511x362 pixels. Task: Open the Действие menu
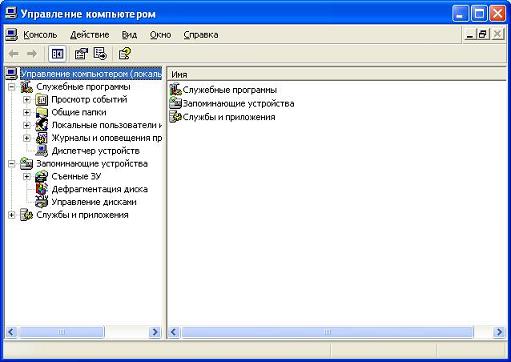90,35
